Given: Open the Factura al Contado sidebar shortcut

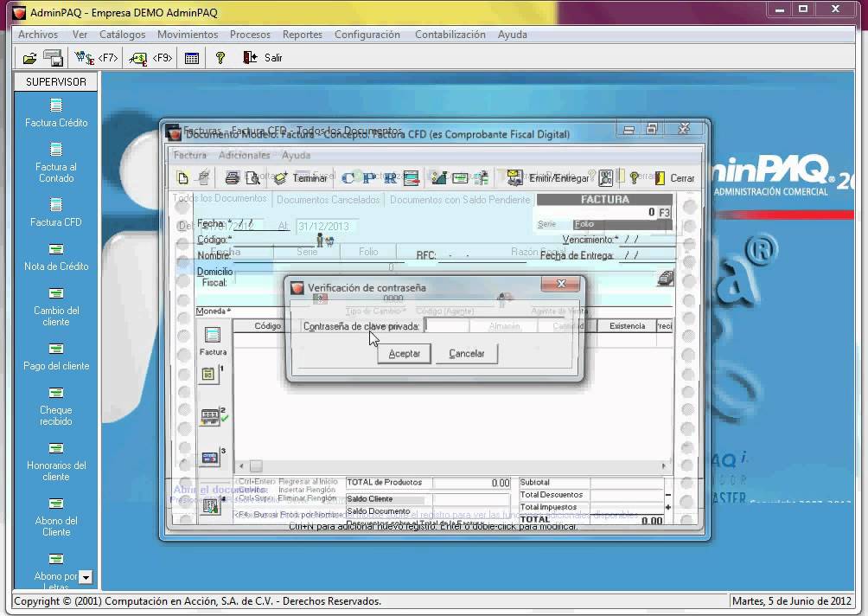Looking at the screenshot, I should [56, 163].
